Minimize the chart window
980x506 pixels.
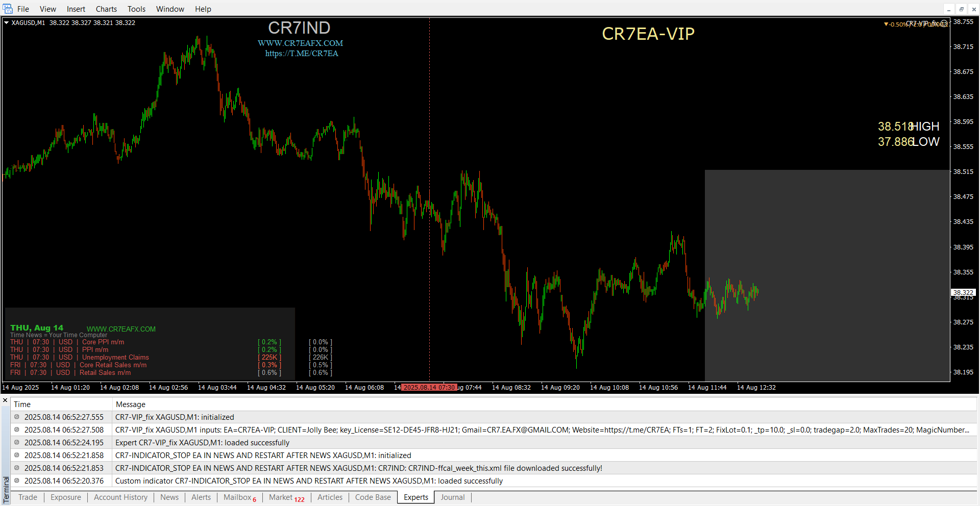coord(949,9)
